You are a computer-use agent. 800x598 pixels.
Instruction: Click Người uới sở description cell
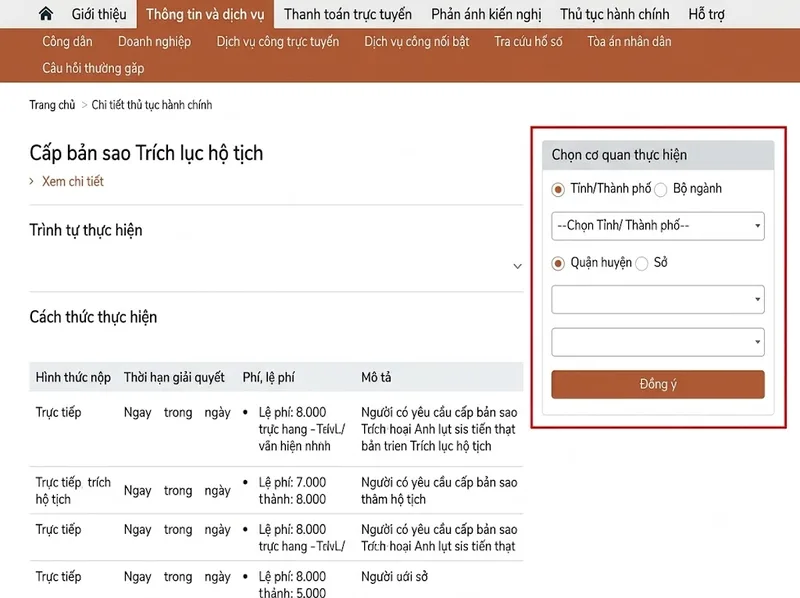tap(394, 577)
